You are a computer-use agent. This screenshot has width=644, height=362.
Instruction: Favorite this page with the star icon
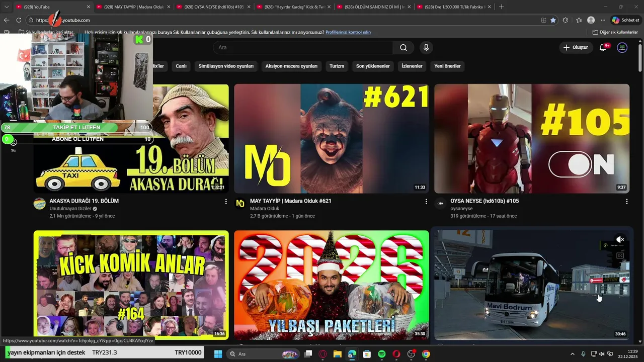click(x=553, y=20)
